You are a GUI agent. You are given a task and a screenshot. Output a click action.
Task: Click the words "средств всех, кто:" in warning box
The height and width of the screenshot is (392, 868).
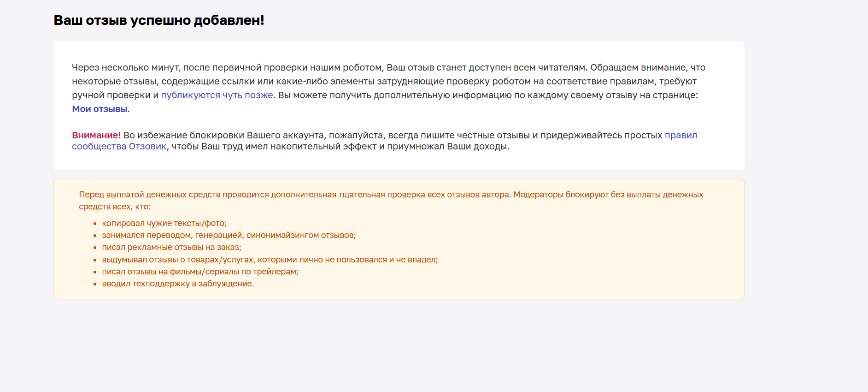[115, 207]
